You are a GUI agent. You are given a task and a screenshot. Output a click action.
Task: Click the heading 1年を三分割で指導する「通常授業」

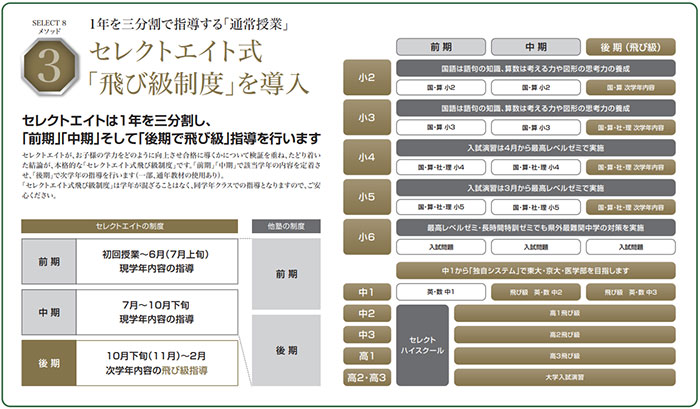pos(188,23)
